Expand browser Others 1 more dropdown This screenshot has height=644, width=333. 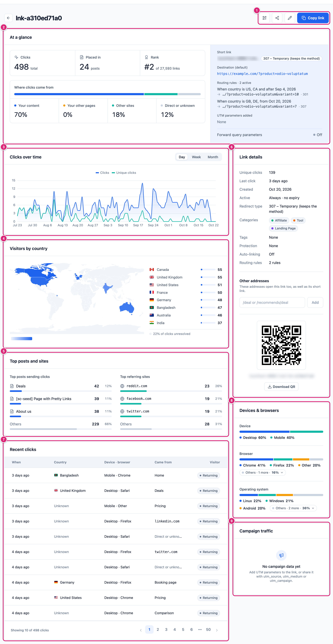[x=263, y=473]
